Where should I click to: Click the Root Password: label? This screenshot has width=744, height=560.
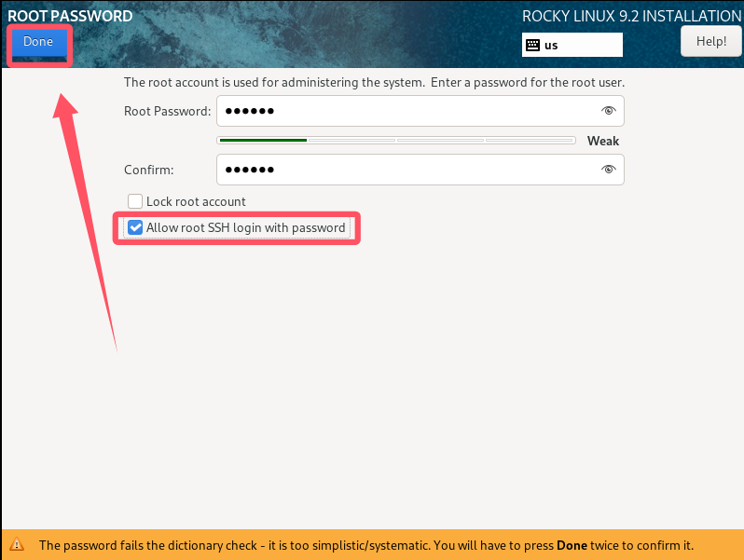point(168,112)
